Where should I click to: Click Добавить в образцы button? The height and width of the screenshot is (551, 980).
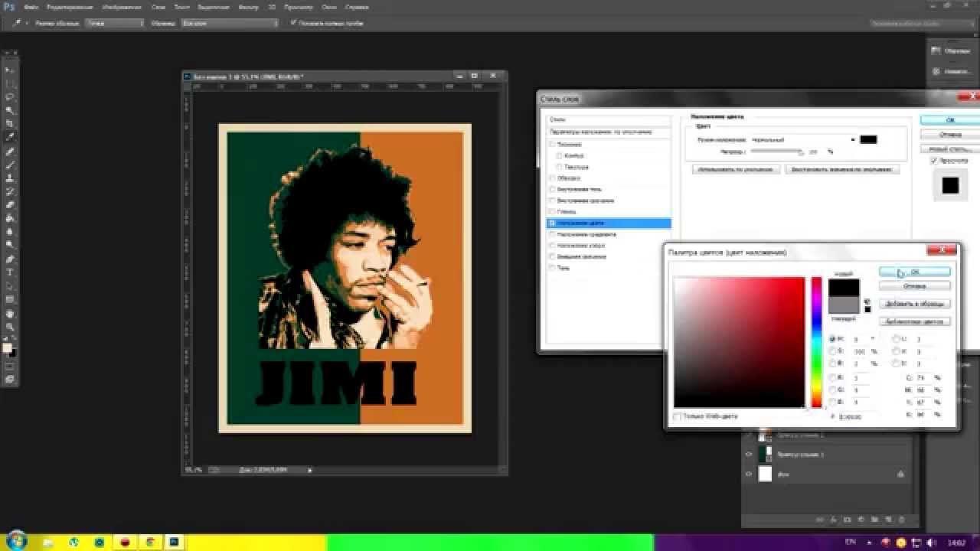pos(915,304)
